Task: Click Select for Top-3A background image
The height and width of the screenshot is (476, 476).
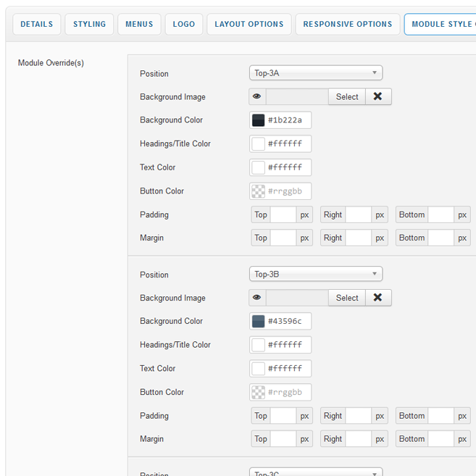Action: 346,96
